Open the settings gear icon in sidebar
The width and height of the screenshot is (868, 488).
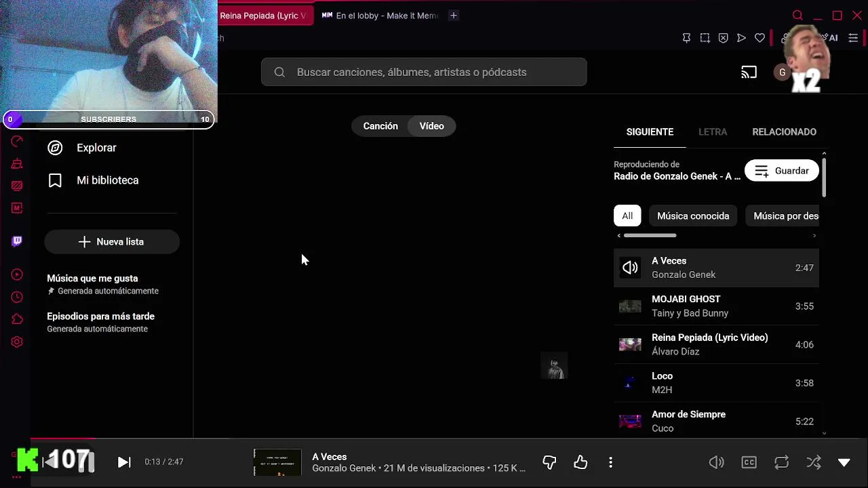pyautogui.click(x=17, y=342)
